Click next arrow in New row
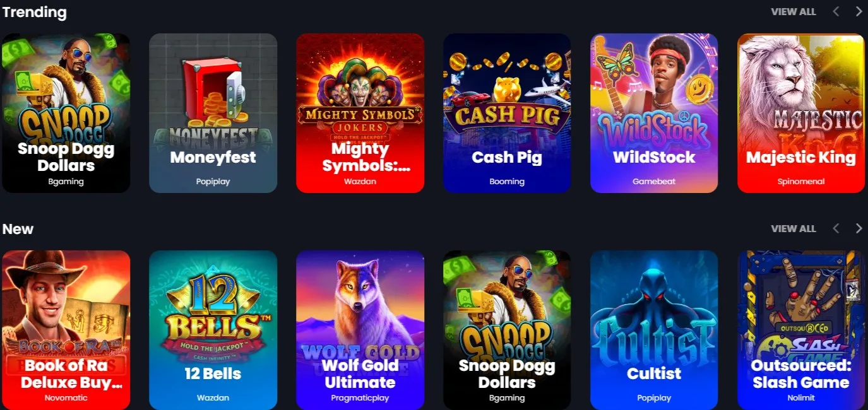This screenshot has width=868, height=410. [x=859, y=228]
